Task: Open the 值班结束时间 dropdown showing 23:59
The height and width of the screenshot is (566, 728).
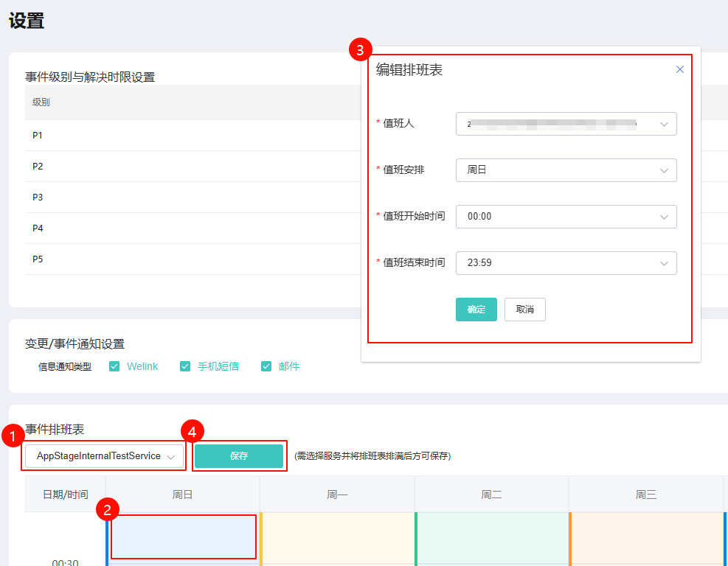Action: click(566, 263)
